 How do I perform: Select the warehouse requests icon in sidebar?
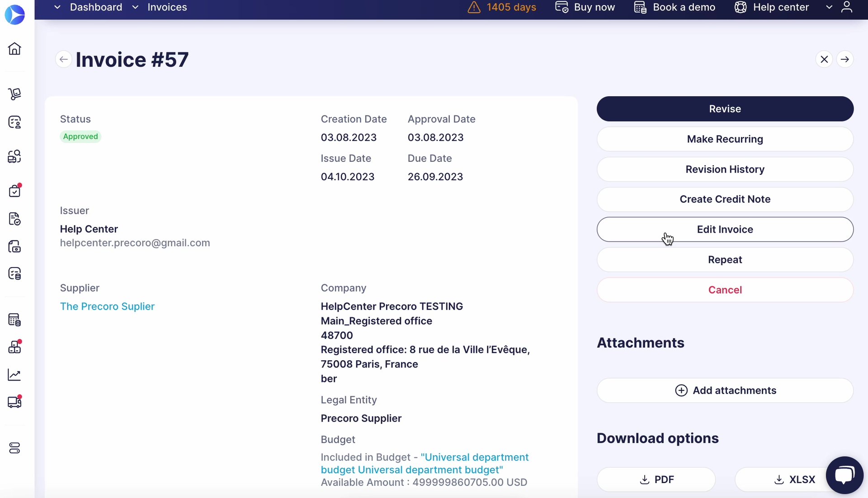click(x=15, y=94)
